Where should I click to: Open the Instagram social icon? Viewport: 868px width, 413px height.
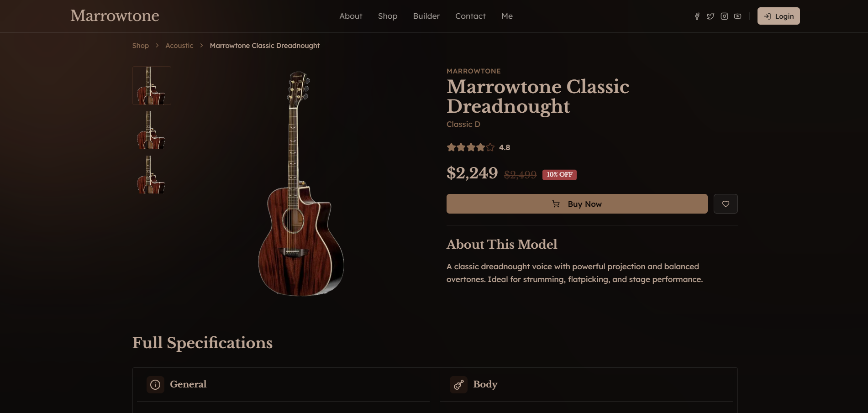(x=724, y=16)
